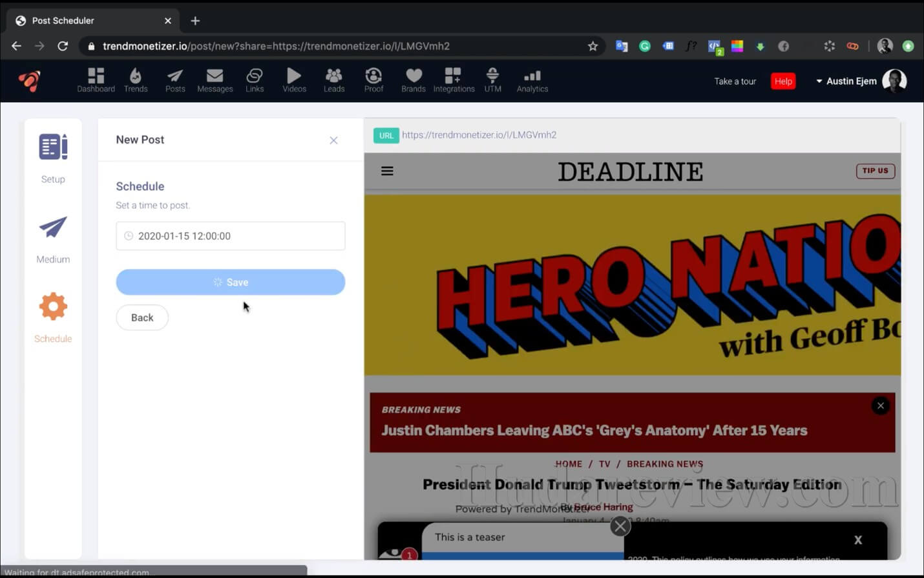Click the Hero Nation banner image
This screenshot has height=578, width=924.
633,285
